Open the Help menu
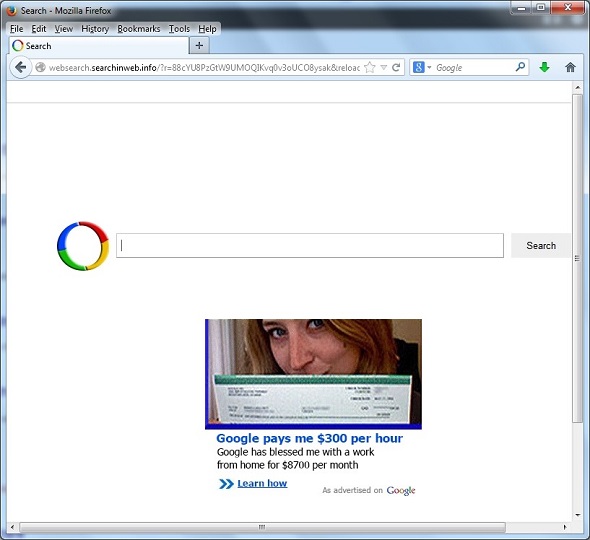Viewport: 590px width, 540px height. click(x=207, y=29)
